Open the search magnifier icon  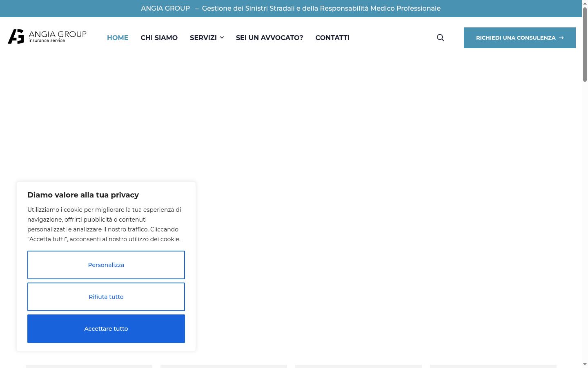pyautogui.click(x=440, y=38)
